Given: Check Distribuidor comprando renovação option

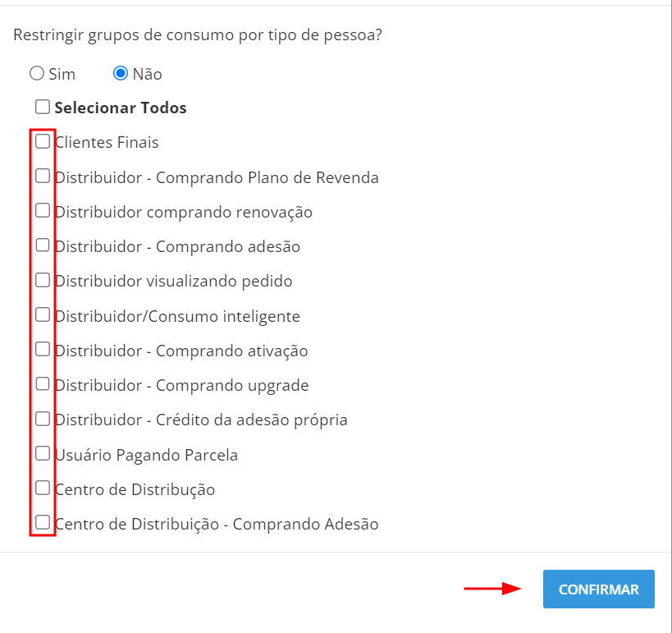Looking at the screenshot, I should click(43, 211).
